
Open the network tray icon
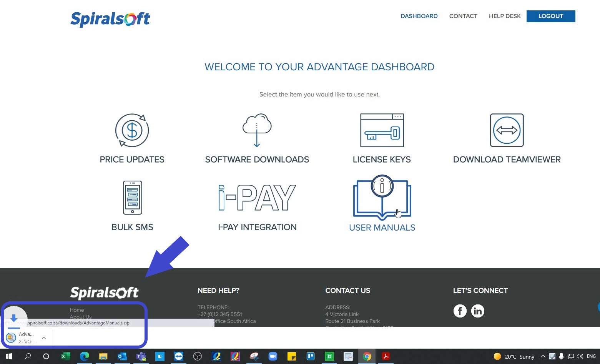pyautogui.click(x=571, y=356)
